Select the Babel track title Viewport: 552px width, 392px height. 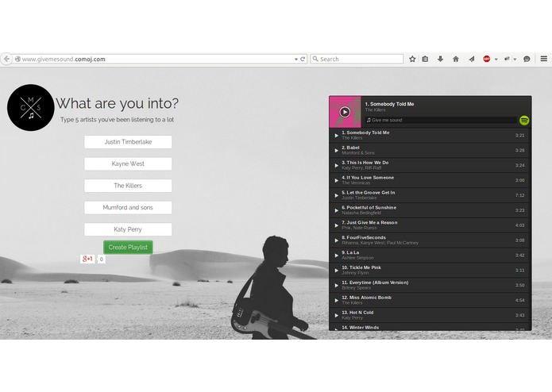click(x=350, y=148)
